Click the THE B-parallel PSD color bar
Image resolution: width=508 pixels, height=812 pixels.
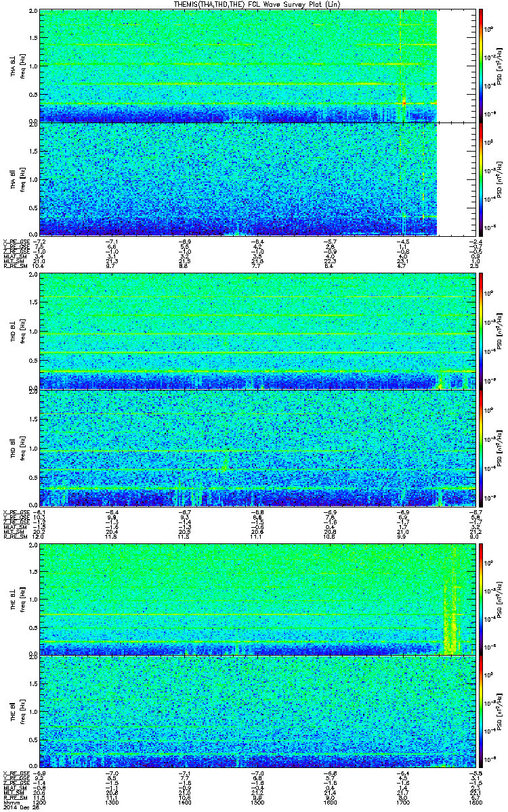(x=482, y=712)
